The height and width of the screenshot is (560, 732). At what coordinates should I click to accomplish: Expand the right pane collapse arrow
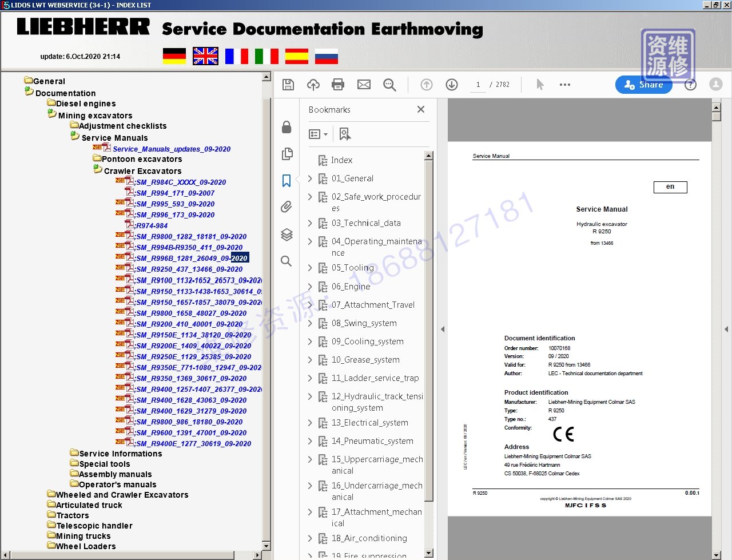pyautogui.click(x=726, y=329)
